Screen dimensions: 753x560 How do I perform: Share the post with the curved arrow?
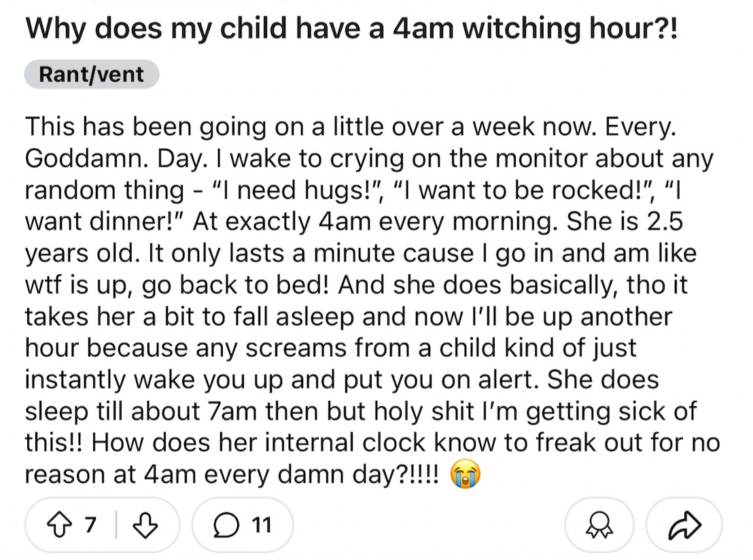[x=684, y=525]
